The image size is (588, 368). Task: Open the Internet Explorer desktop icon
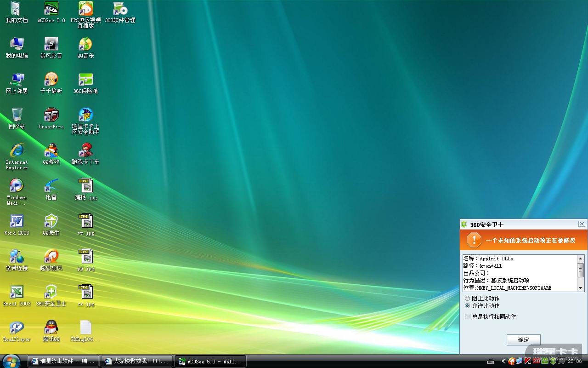click(x=17, y=156)
